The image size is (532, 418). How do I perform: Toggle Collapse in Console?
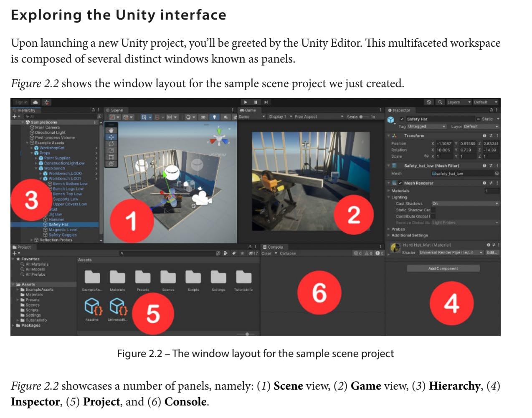(x=288, y=254)
